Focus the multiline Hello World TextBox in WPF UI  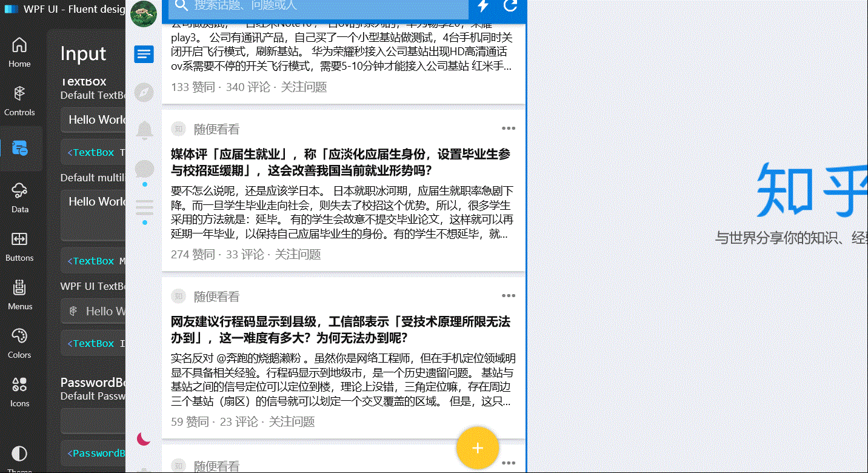(x=93, y=215)
